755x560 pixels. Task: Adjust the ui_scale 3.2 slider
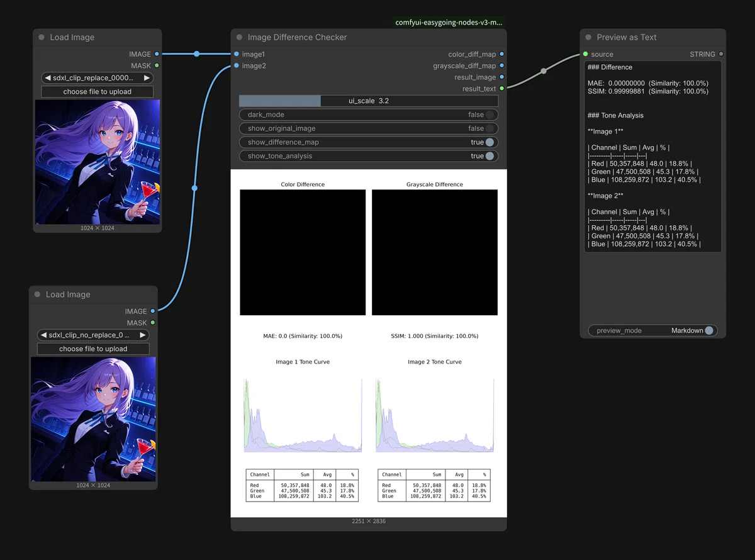(x=369, y=101)
